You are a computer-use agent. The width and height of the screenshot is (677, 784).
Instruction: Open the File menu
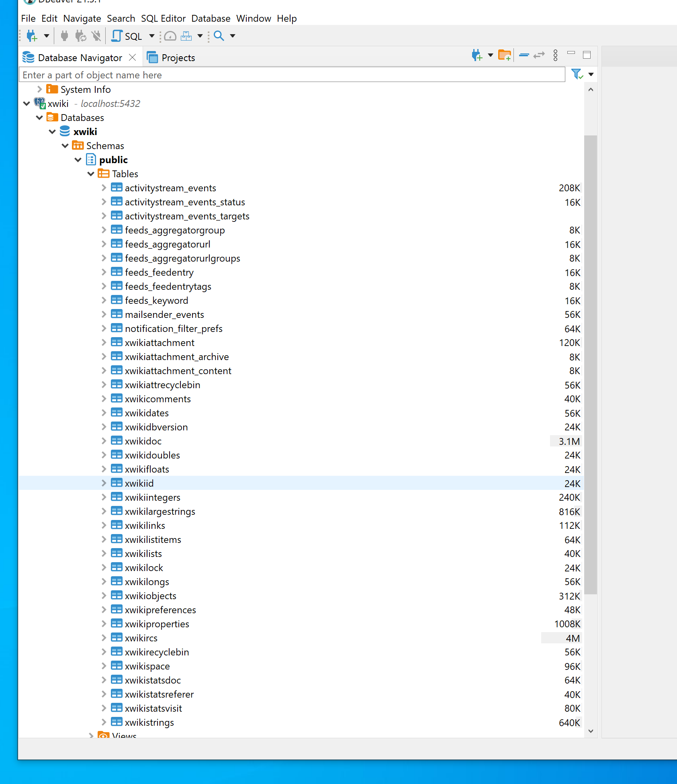28,18
